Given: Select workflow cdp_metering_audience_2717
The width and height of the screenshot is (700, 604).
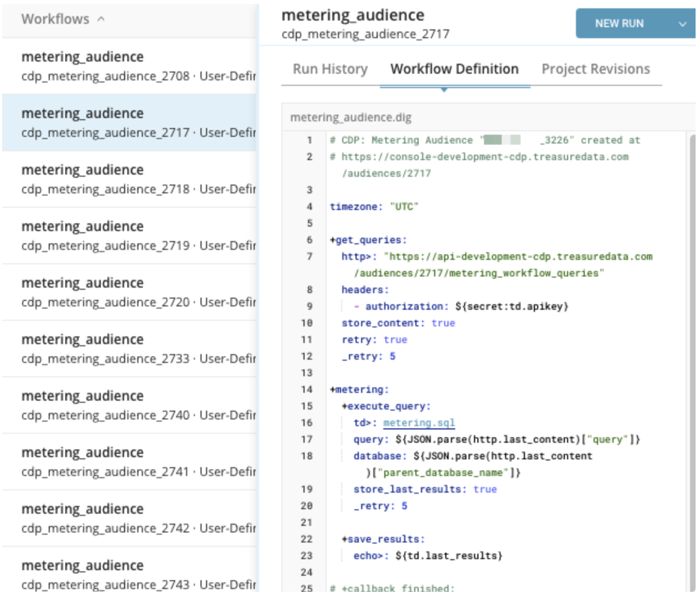Looking at the screenshot, I should [x=129, y=122].
